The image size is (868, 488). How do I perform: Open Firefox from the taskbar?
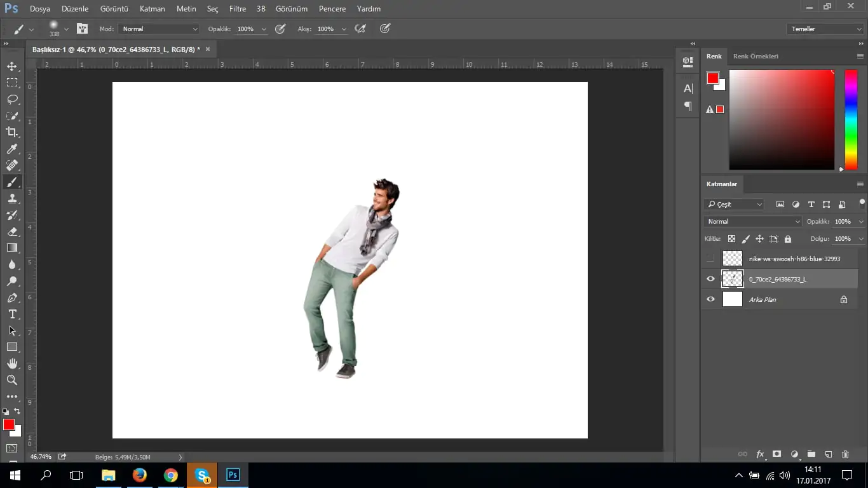click(x=139, y=475)
